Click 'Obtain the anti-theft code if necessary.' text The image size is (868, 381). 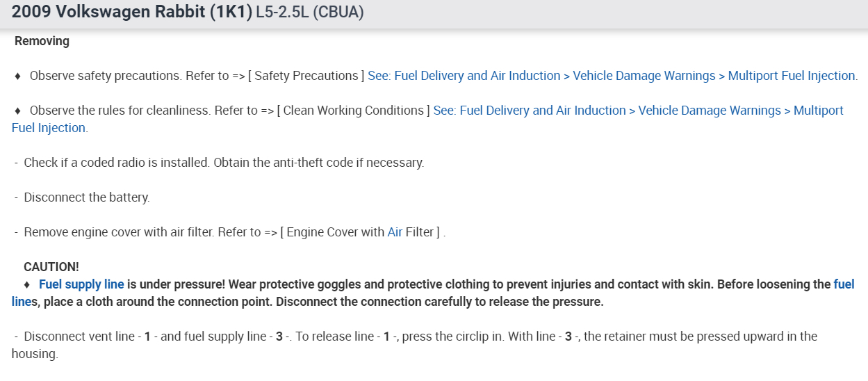click(318, 163)
